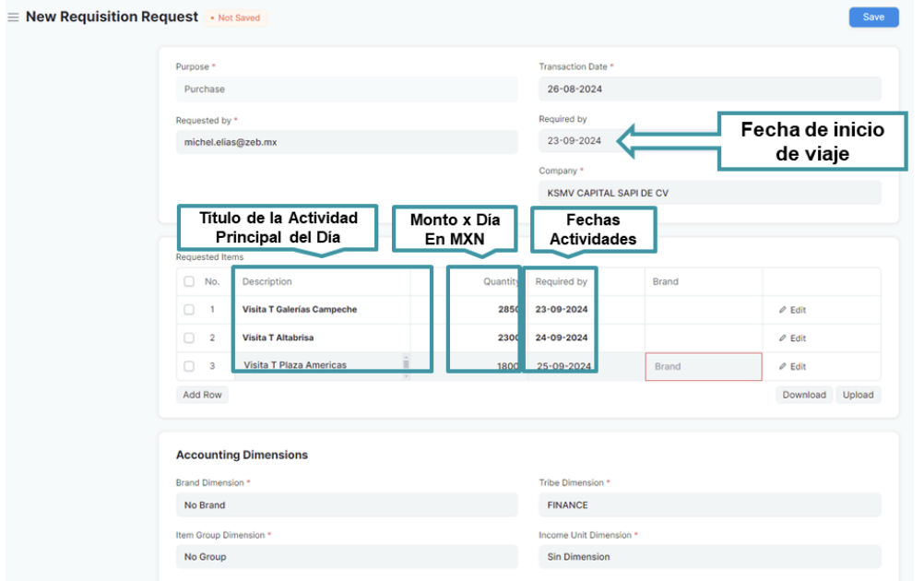Click the Upload button

click(x=857, y=395)
